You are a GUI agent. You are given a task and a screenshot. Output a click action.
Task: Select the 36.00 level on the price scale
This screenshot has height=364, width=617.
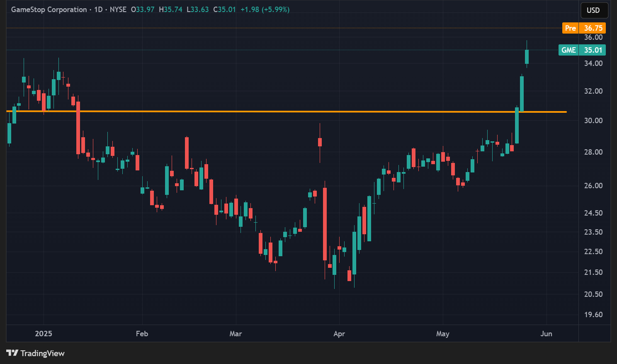(594, 37)
